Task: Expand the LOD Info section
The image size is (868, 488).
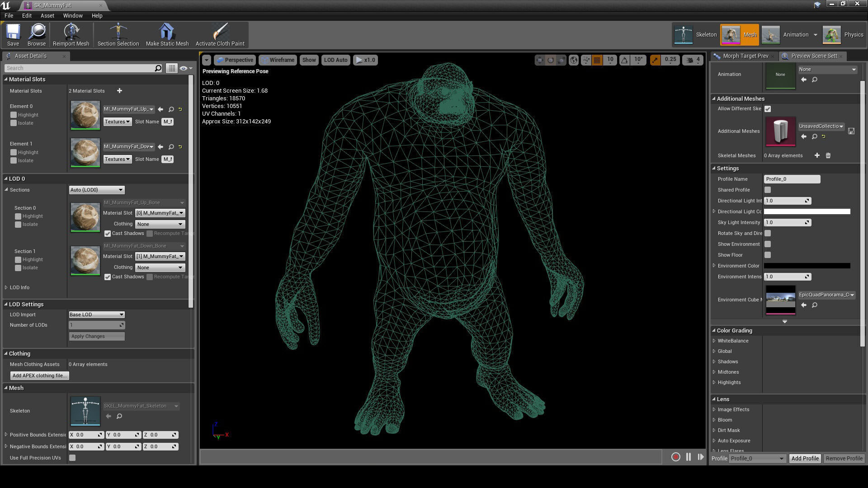Action: (6, 287)
